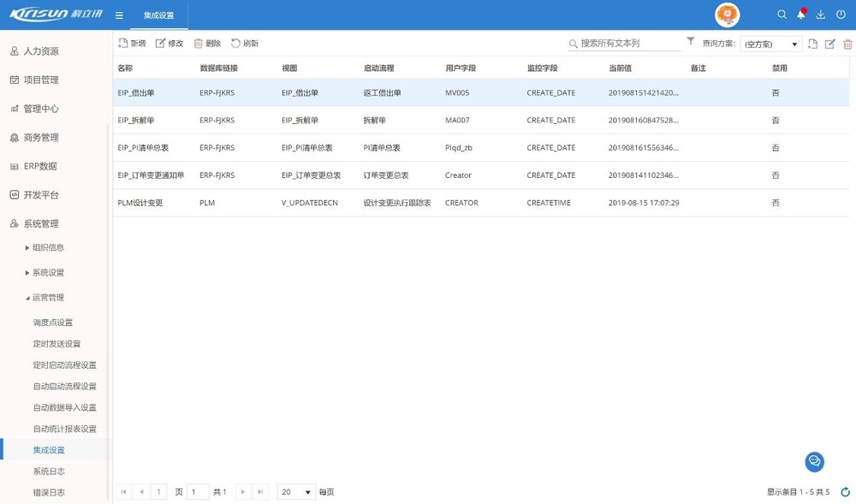Toggle the hamburger sidebar menu
The height and width of the screenshot is (504, 856).
(119, 15)
